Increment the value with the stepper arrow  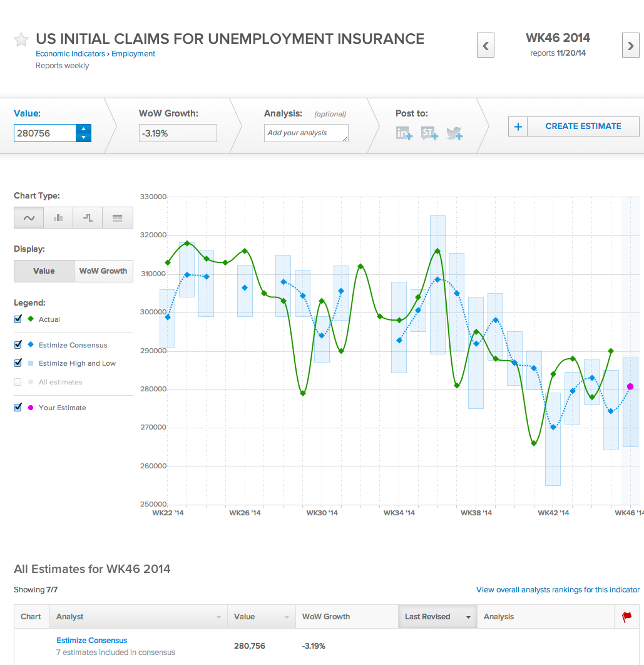click(x=83, y=128)
